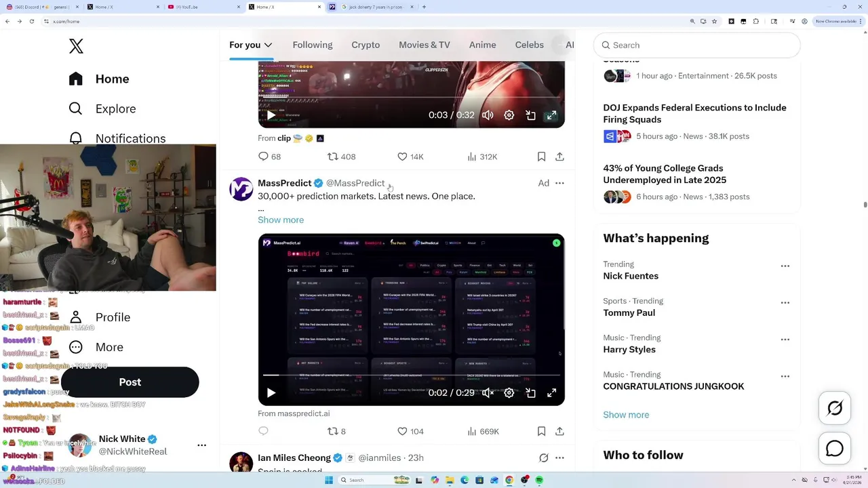Open options for Nick Fuentes trend
This screenshot has width=868, height=488.
tap(785, 266)
